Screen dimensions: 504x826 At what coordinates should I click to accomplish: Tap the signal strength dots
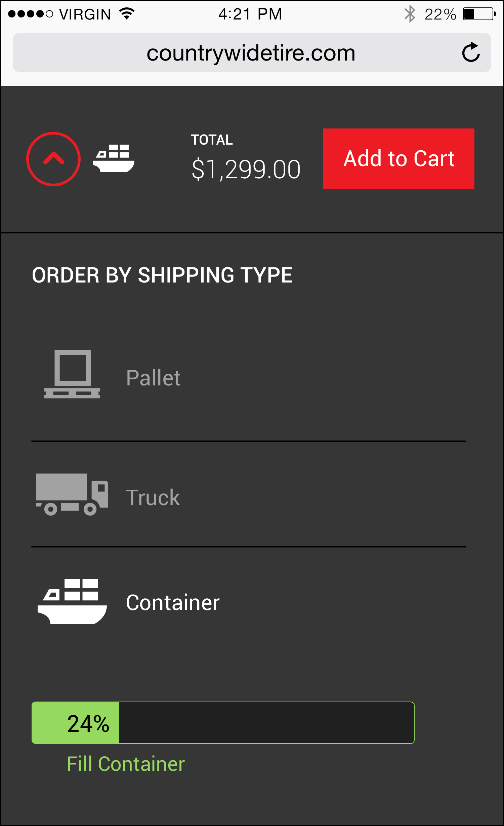[30, 14]
